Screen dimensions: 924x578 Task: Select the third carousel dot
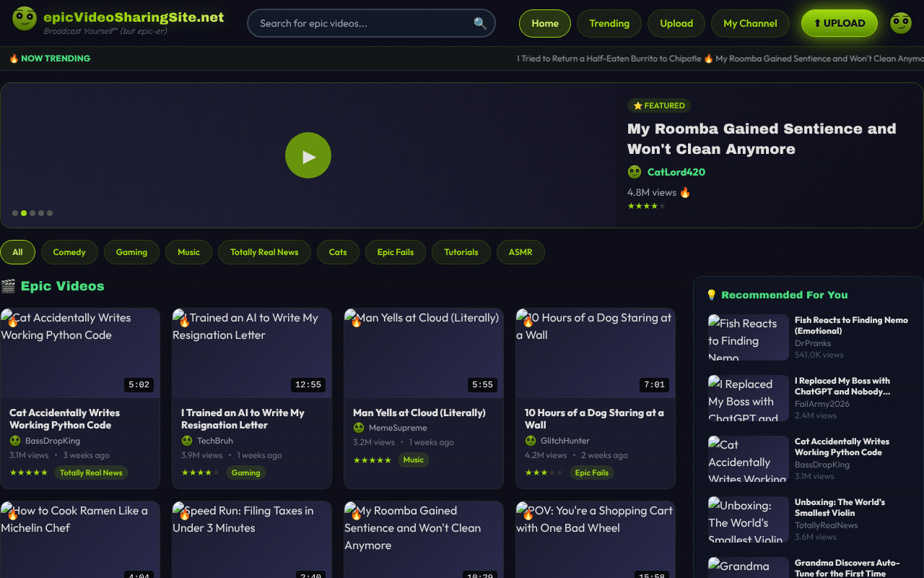[32, 213]
